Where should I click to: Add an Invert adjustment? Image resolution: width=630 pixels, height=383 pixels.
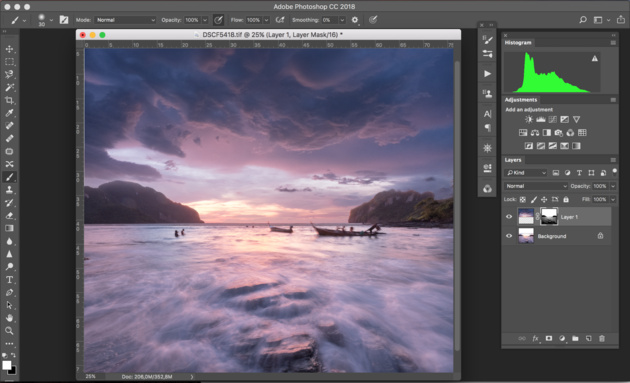click(x=529, y=146)
